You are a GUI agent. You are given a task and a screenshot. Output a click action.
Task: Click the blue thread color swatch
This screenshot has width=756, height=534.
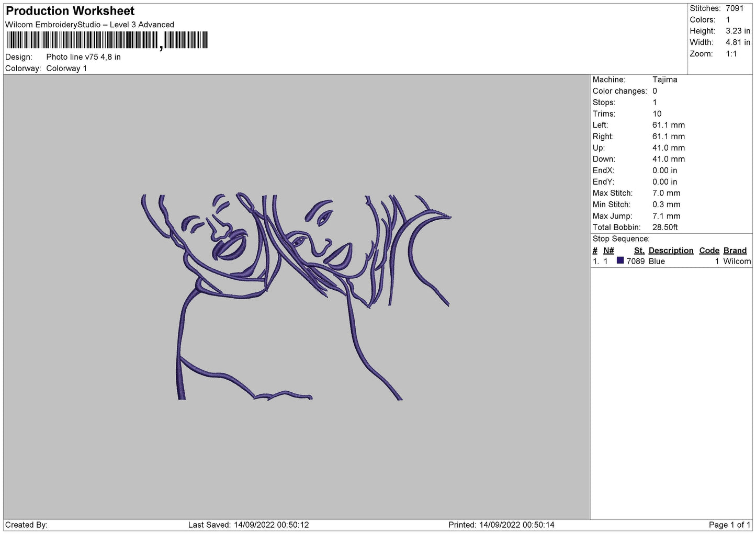pyautogui.click(x=620, y=260)
